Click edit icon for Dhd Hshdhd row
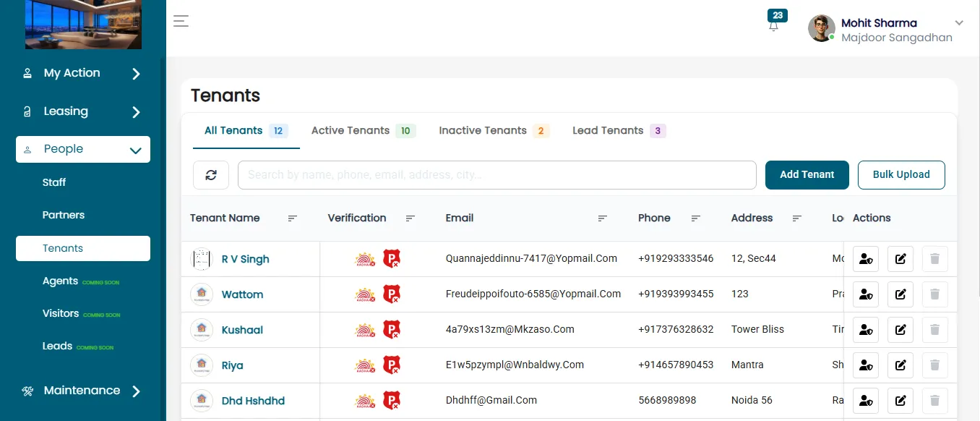 click(901, 401)
